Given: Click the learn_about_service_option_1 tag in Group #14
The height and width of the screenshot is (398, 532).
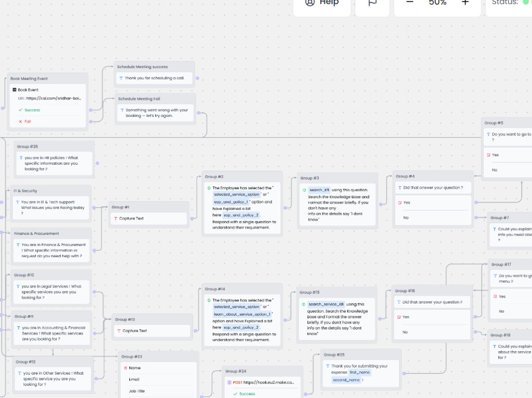Looking at the screenshot, I should pos(242,314).
